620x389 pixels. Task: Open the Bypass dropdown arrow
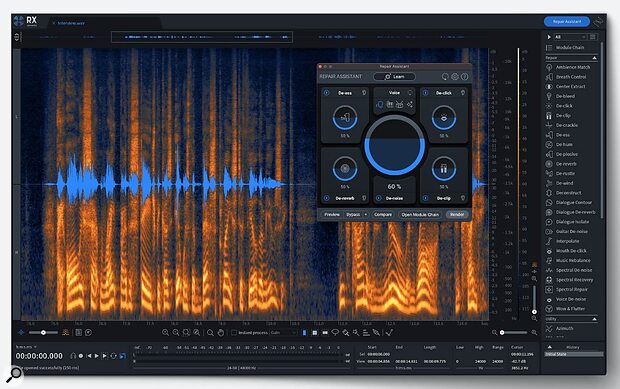(x=365, y=215)
